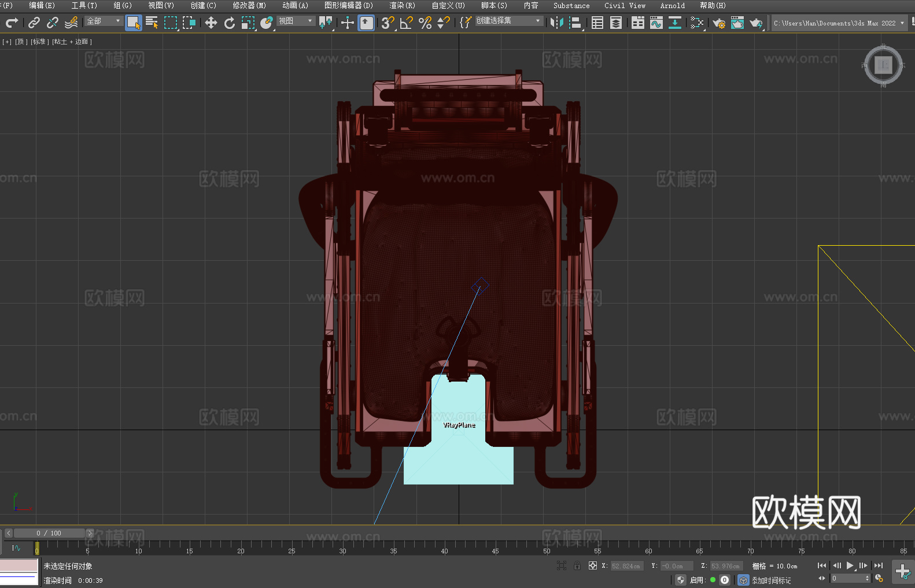Viewport: 915px width, 588px height.
Task: Play the animation
Action: (x=850, y=565)
